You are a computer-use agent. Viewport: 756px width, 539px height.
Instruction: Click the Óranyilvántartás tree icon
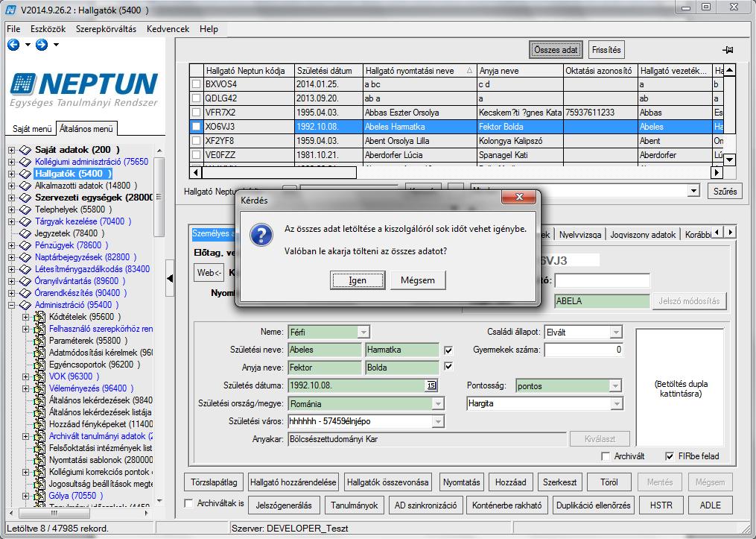[25, 281]
